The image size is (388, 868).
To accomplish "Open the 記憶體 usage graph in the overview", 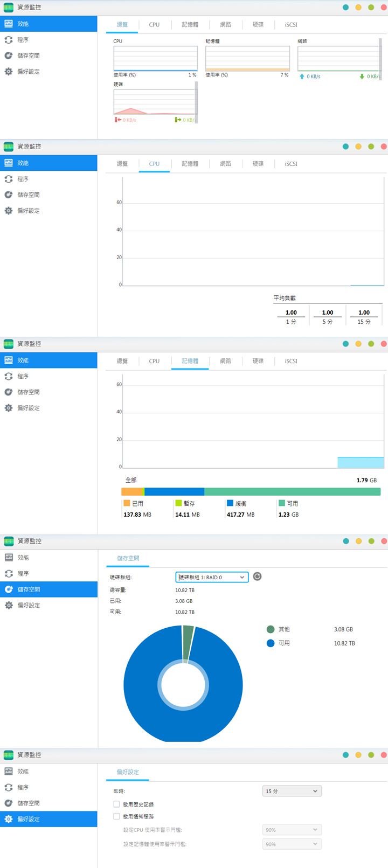I will coord(247,58).
